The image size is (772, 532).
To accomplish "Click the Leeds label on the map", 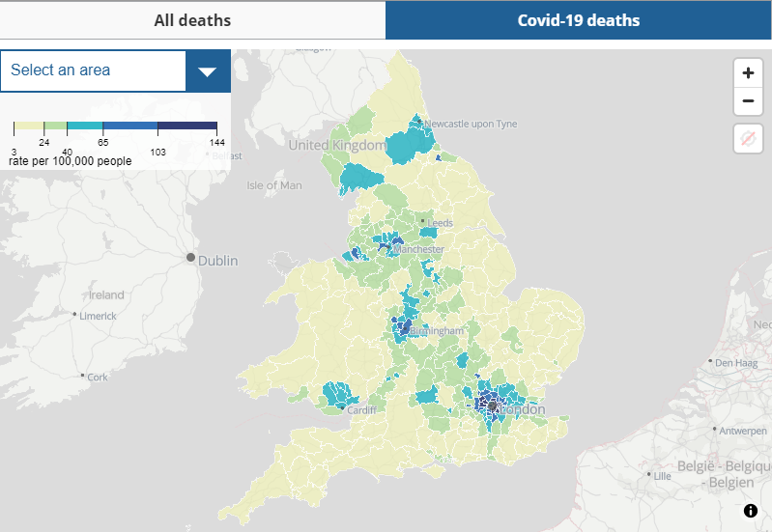I will [x=440, y=223].
